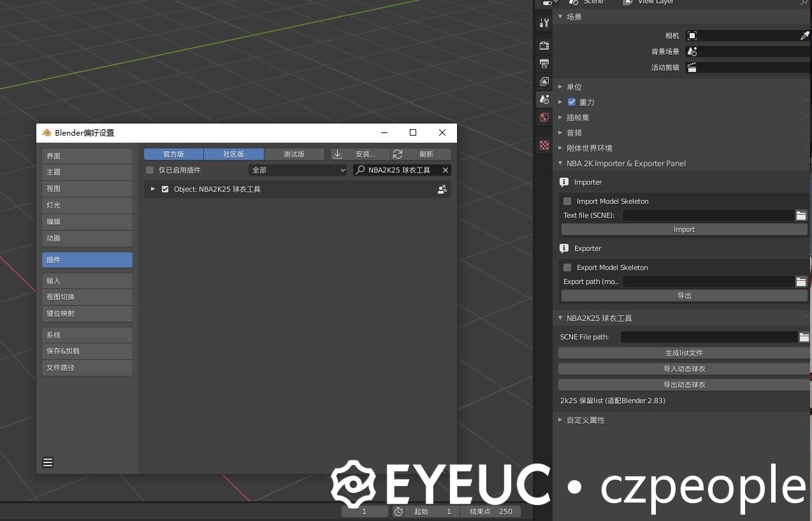Browse folder for SCNE File path

tap(804, 337)
